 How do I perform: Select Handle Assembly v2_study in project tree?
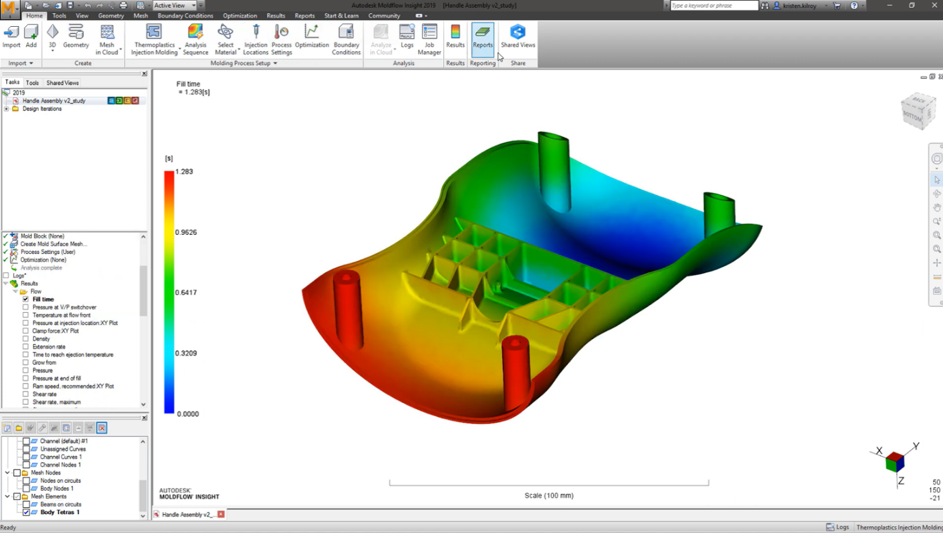coord(54,100)
